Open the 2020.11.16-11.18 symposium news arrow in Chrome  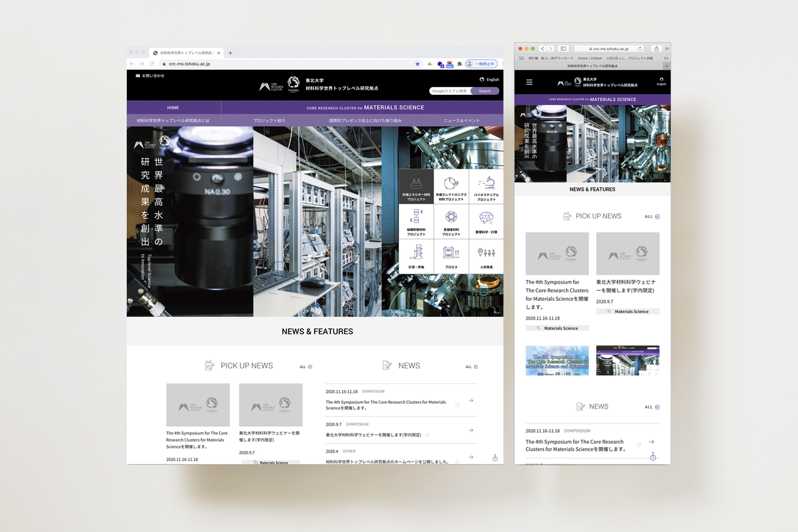coord(471,401)
